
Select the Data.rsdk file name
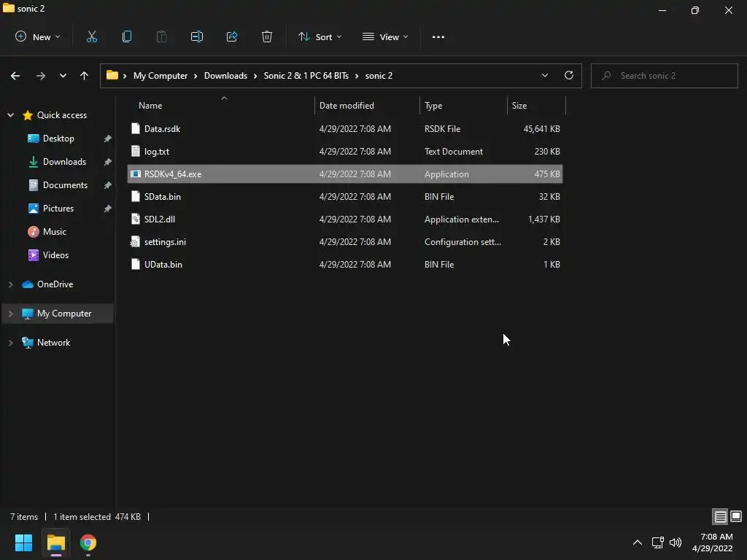coord(163,128)
